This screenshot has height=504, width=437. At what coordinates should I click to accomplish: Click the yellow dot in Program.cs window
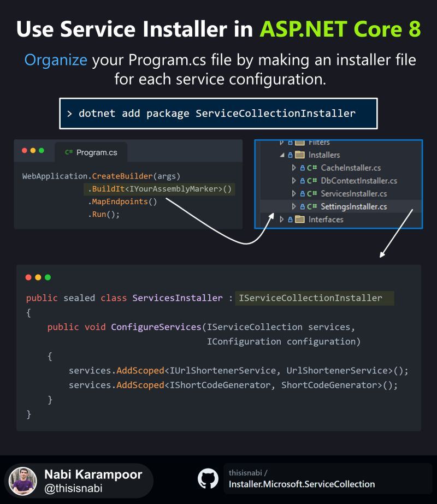tap(33, 150)
